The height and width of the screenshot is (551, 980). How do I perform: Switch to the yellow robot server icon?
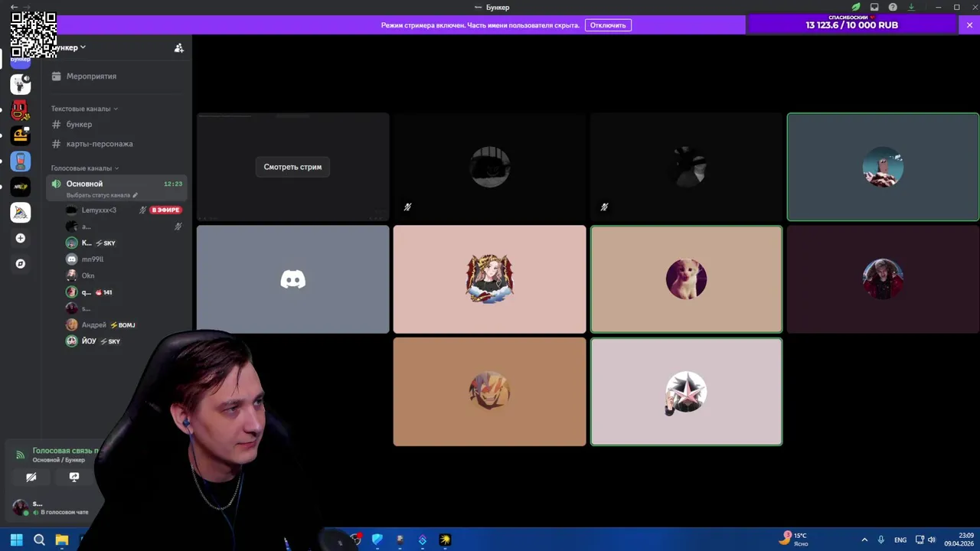21,135
